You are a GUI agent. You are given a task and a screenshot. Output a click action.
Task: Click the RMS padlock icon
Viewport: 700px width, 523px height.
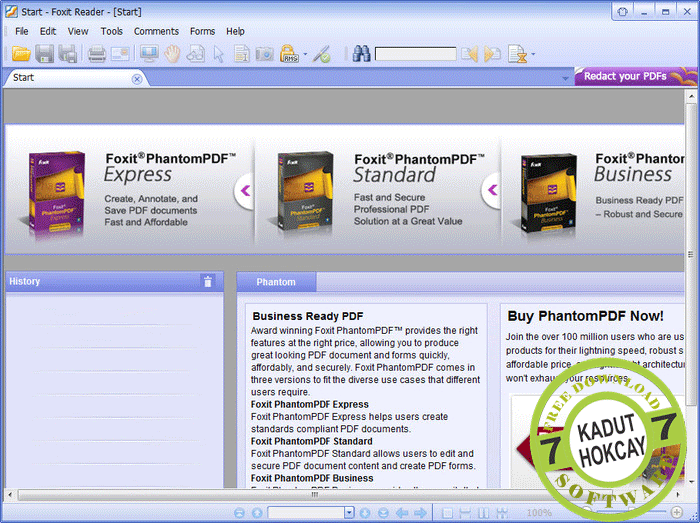289,54
